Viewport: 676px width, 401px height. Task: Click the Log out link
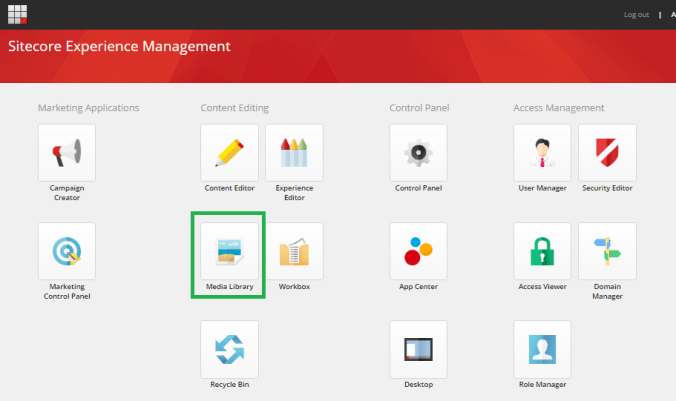pos(636,15)
